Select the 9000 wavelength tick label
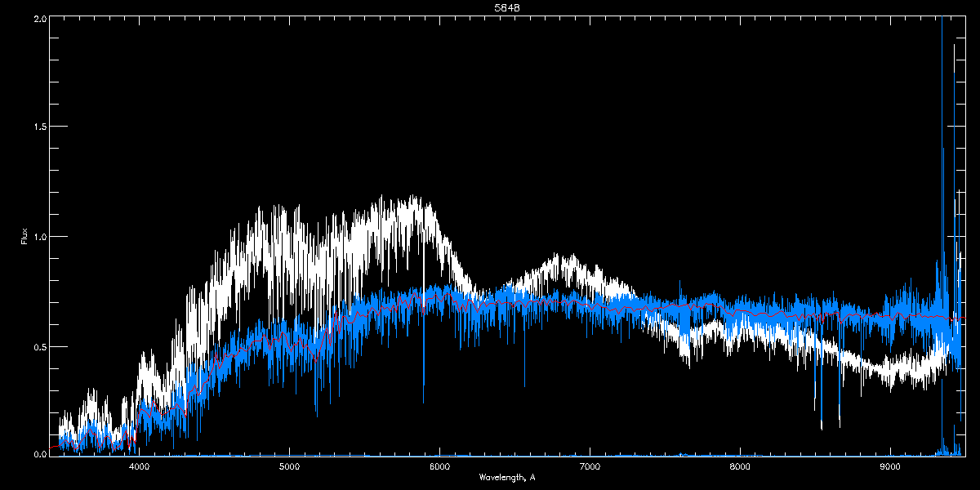This screenshot has height=490, width=980. [x=890, y=467]
